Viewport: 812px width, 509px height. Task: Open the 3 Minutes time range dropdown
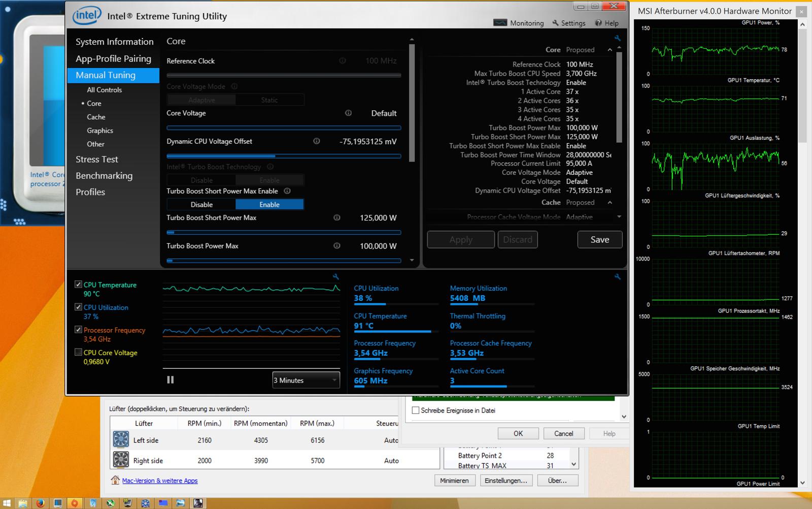(306, 380)
